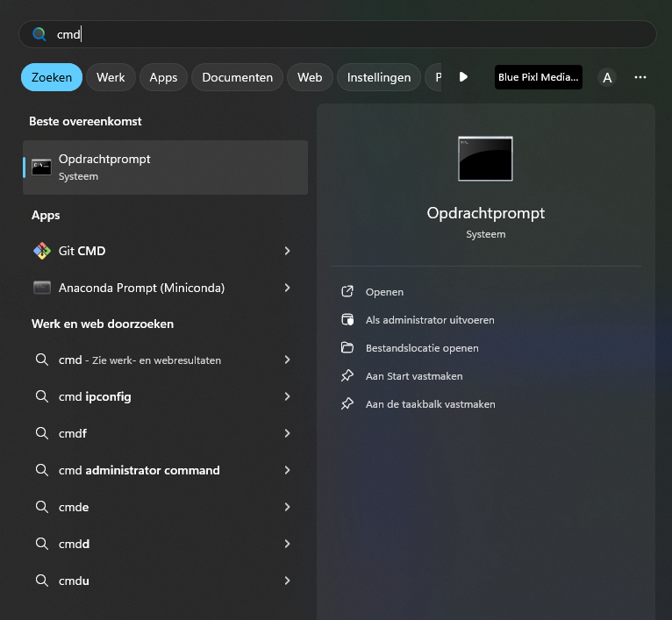
Task: Click magnifier icon beside cmdu
Action: tap(41, 581)
